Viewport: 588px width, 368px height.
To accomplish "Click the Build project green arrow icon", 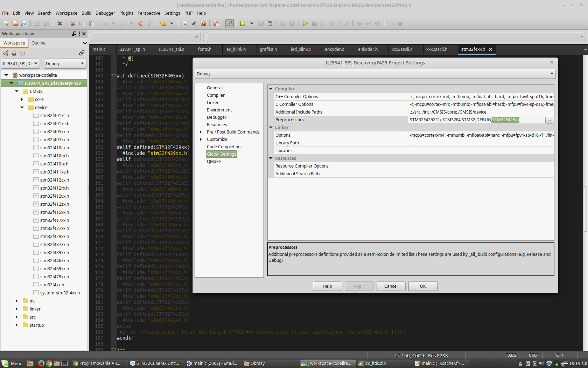I will coord(243,23).
